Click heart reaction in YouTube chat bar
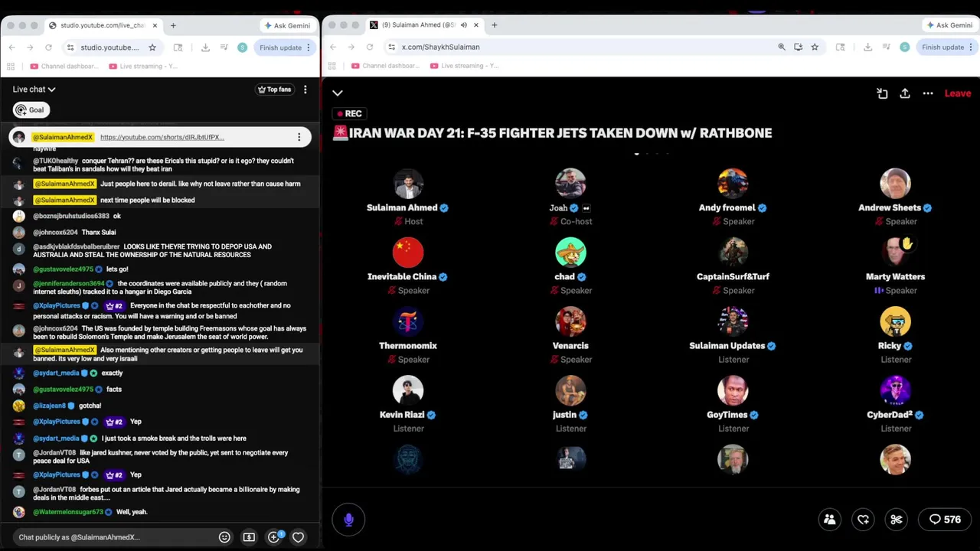The width and height of the screenshot is (980, 551). click(x=298, y=537)
